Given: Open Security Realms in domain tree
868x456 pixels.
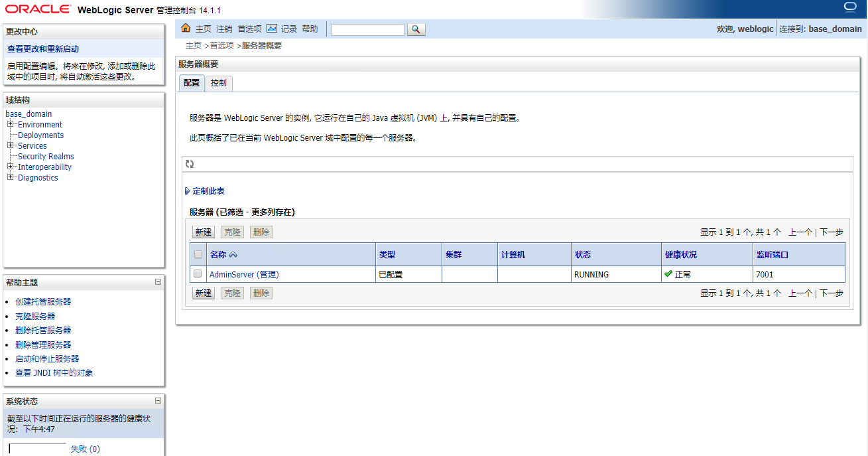Looking at the screenshot, I should (x=46, y=157).
